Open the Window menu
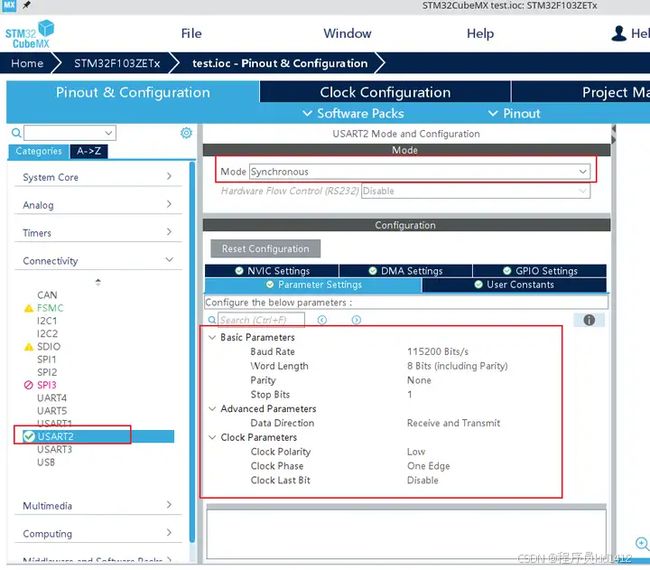Image resolution: width=650 pixels, height=570 pixels. (x=347, y=33)
